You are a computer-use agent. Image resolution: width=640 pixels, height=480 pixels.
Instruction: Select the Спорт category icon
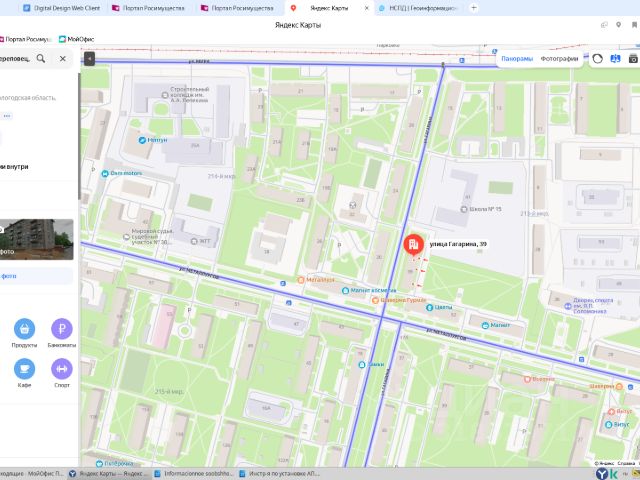click(62, 369)
